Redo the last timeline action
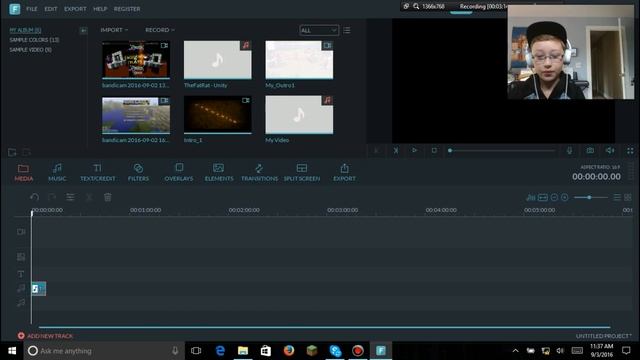Viewport: 640px width, 360px height. (x=52, y=198)
